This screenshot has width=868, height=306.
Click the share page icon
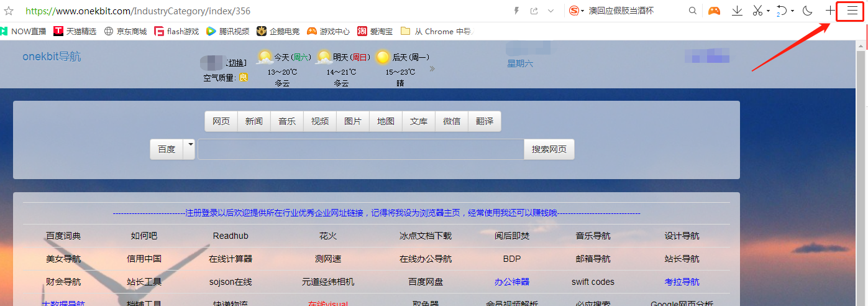coord(534,11)
